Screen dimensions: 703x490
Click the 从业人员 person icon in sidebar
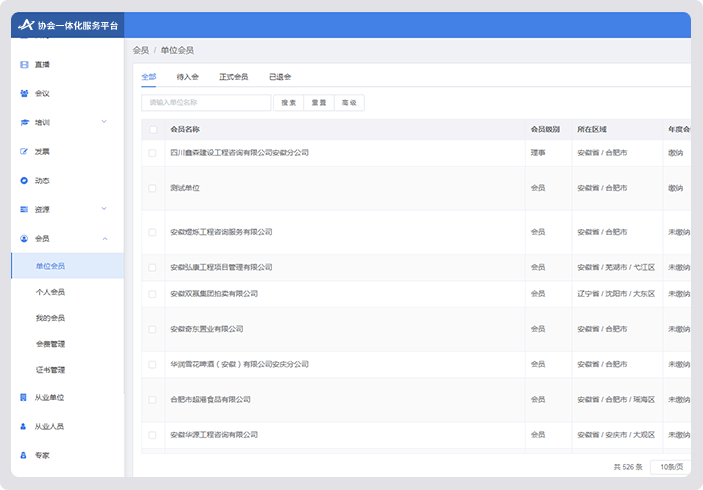(x=24, y=426)
